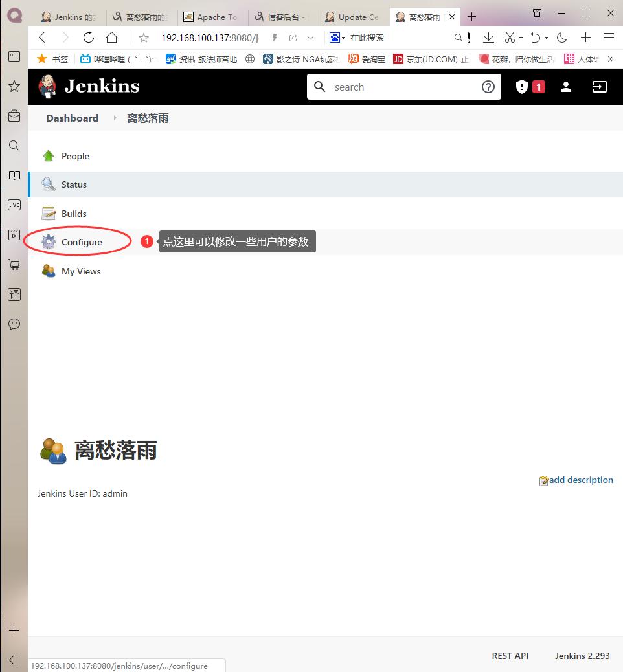This screenshot has height=672, width=623.
Task: Open the Builds menu entry
Action: point(74,214)
